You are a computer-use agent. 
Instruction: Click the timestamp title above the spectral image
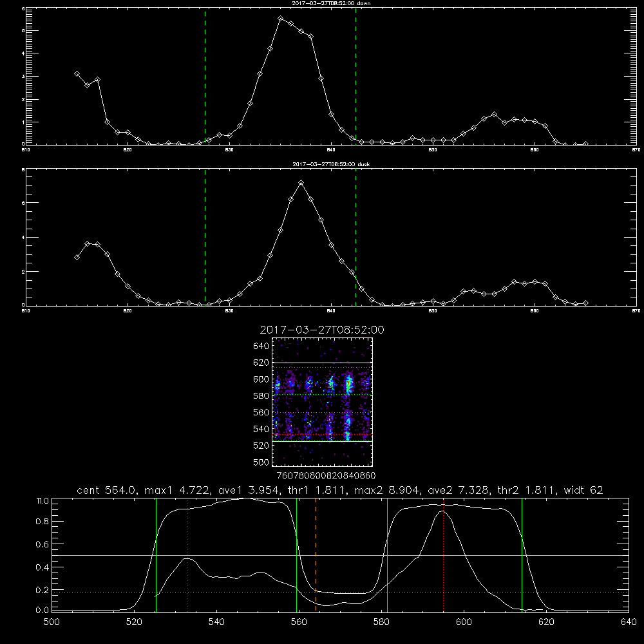click(322, 330)
